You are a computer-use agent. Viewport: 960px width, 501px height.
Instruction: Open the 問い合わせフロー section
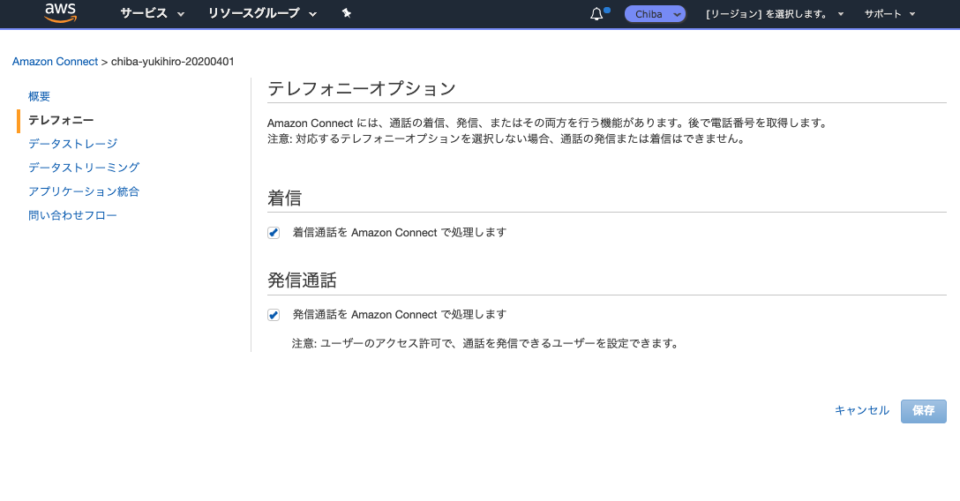tap(72, 215)
